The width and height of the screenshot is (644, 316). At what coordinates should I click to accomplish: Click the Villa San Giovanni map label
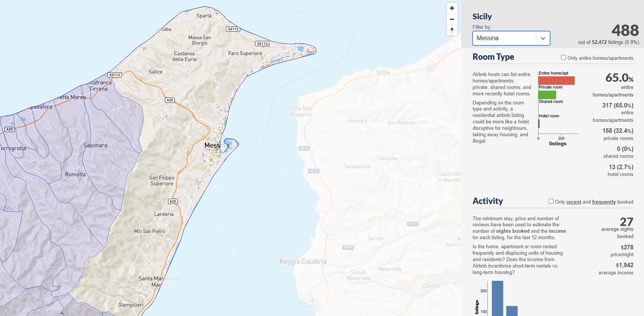301,111
